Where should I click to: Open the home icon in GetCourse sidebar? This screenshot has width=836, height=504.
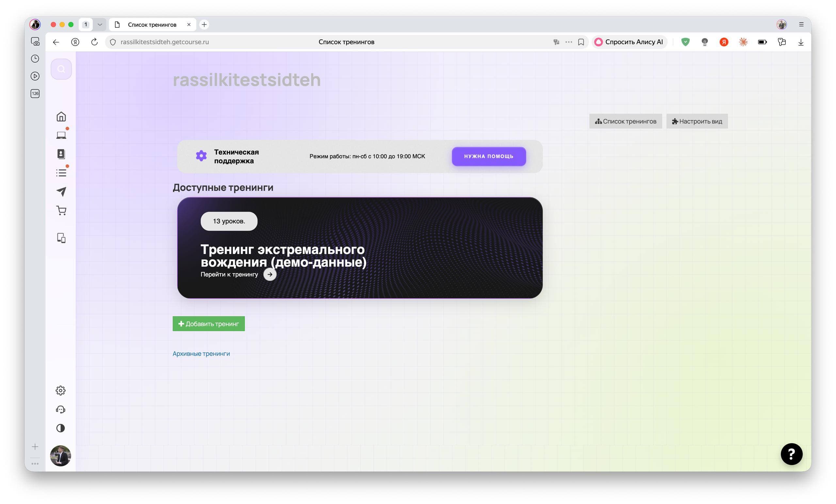(x=61, y=116)
